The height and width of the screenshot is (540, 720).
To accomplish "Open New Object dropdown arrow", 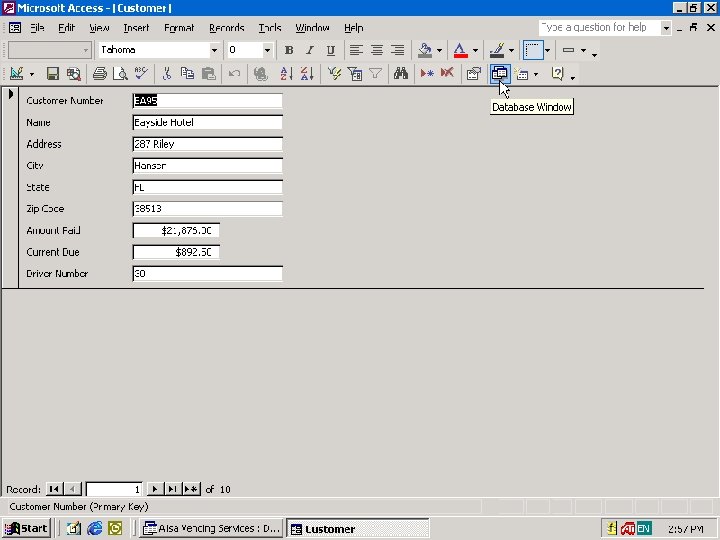I will click(x=535, y=74).
